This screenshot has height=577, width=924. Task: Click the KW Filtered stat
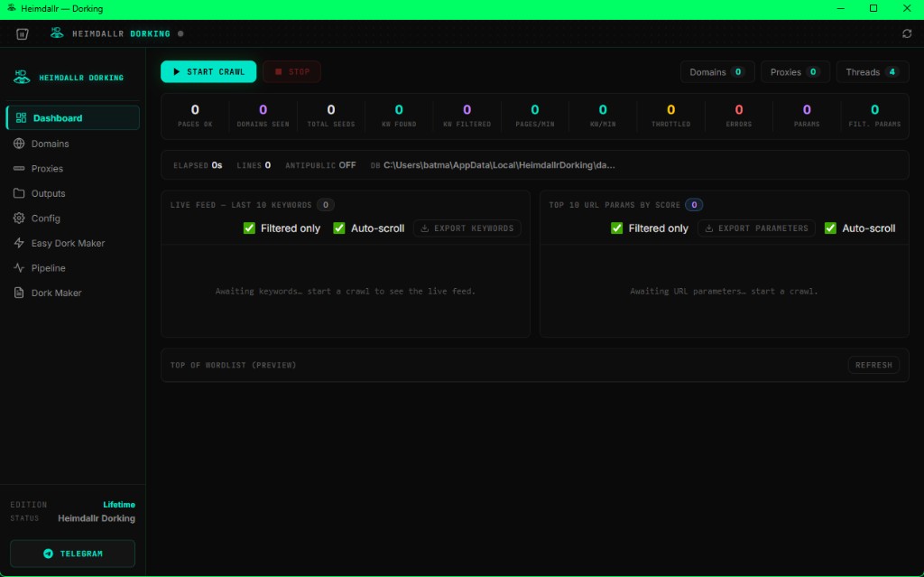point(467,116)
